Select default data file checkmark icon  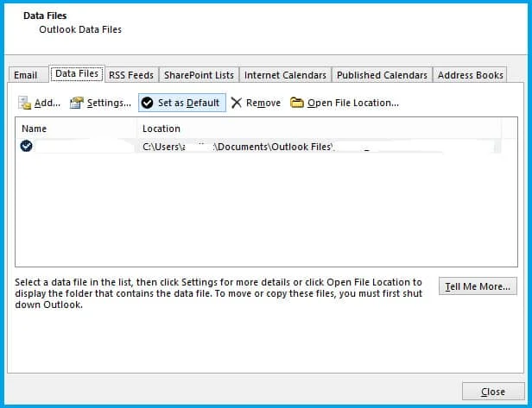(x=26, y=146)
